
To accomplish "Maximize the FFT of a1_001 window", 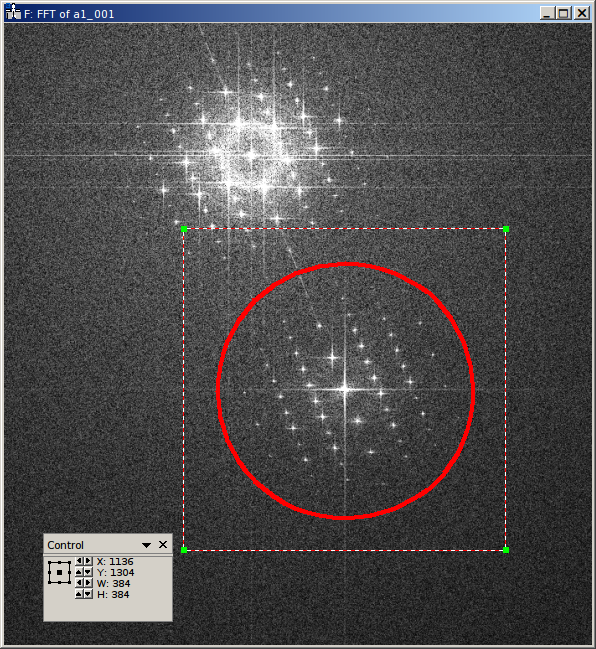I will tap(564, 13).
